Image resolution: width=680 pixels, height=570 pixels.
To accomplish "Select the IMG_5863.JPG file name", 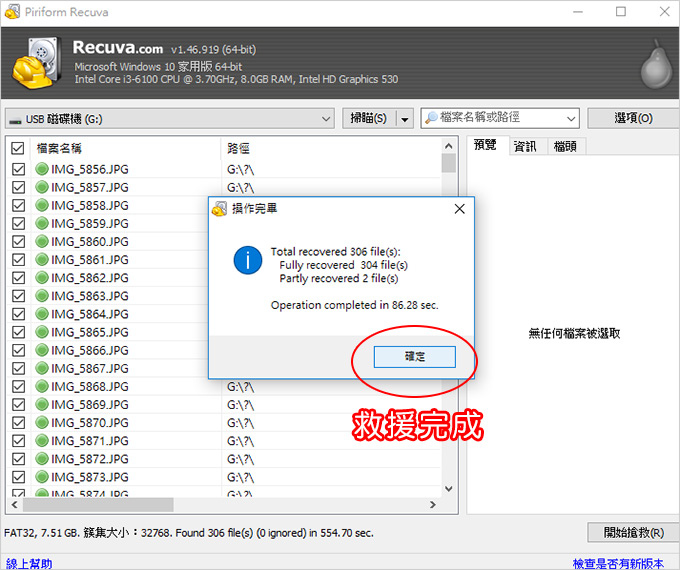I will [x=90, y=296].
